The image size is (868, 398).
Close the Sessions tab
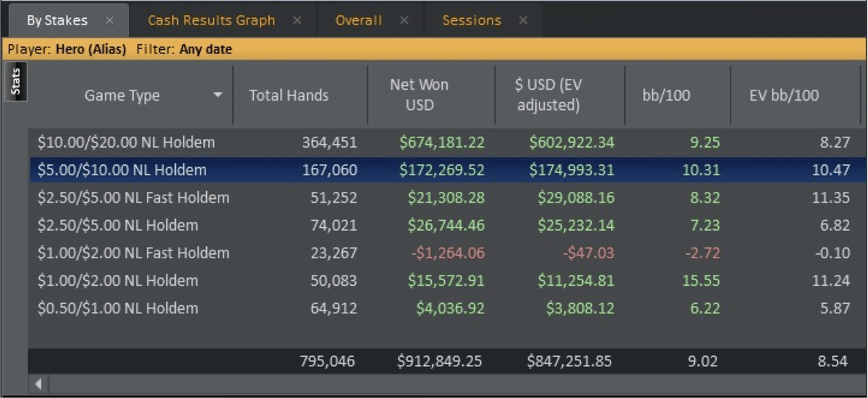click(x=523, y=20)
